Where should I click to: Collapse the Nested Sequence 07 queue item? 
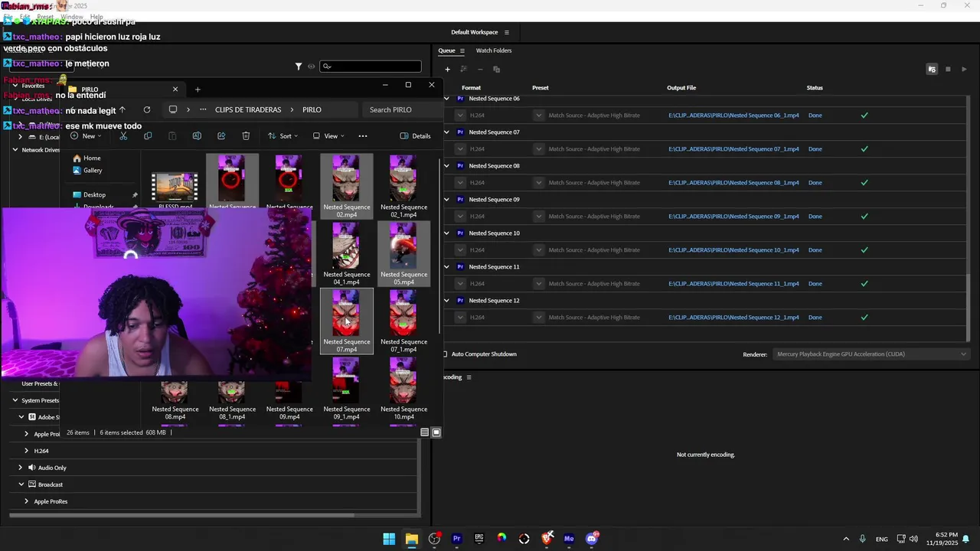(446, 132)
